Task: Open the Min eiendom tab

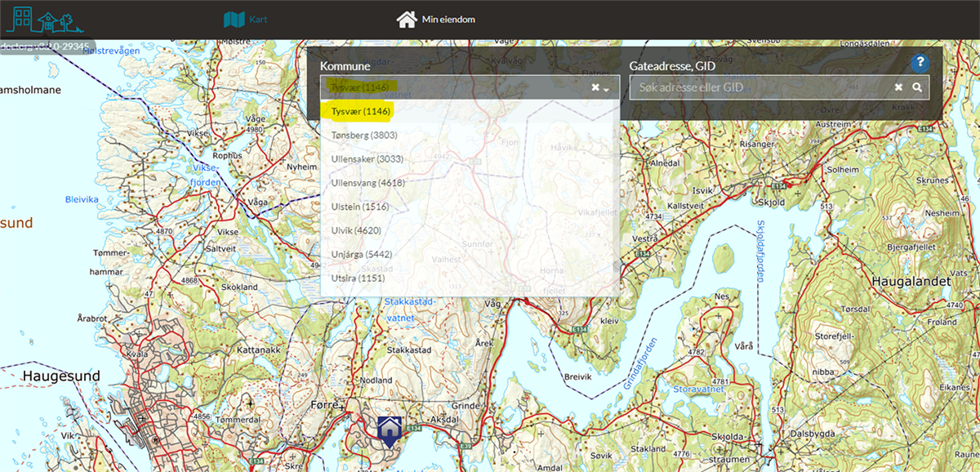Action: [435, 19]
